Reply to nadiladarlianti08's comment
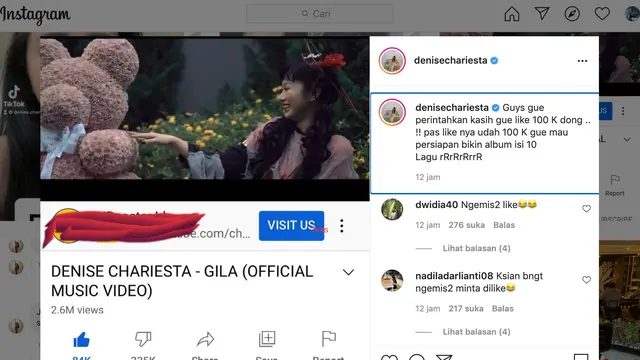Viewport: 640px width, 360px height. click(502, 309)
